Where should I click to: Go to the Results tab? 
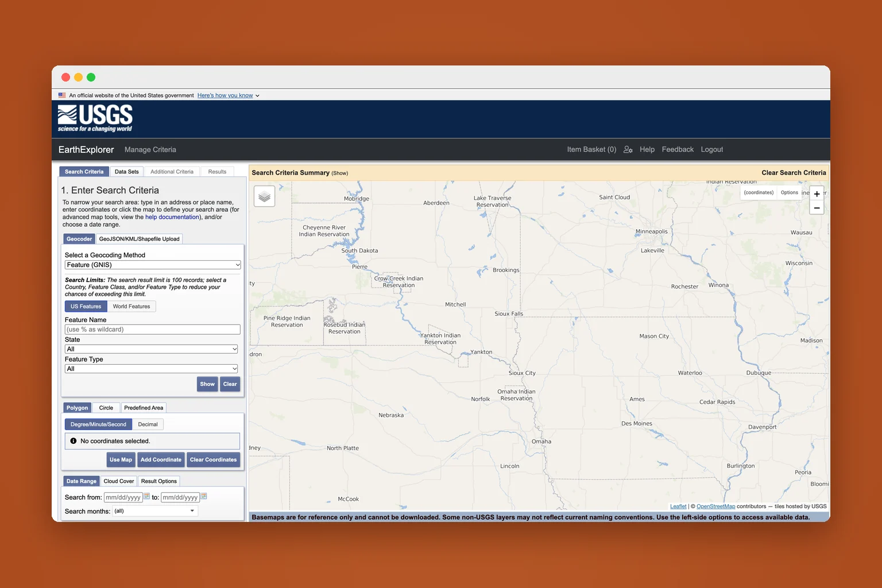[x=217, y=172]
